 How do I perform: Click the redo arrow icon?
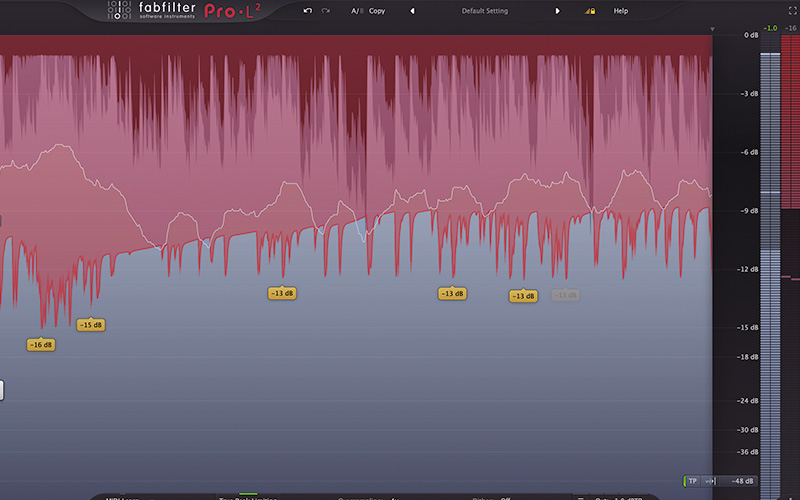pos(326,10)
